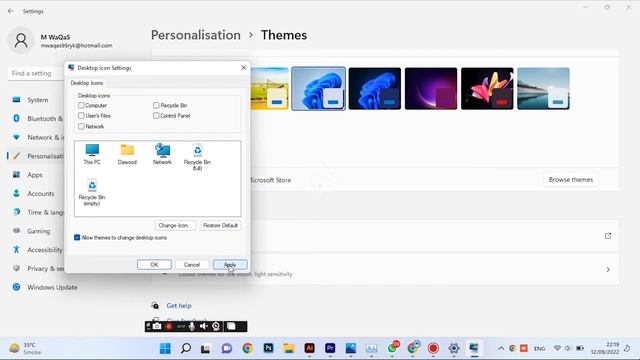Image resolution: width=640 pixels, height=360 pixels.
Task: Open the Get help link
Action: 179,305
